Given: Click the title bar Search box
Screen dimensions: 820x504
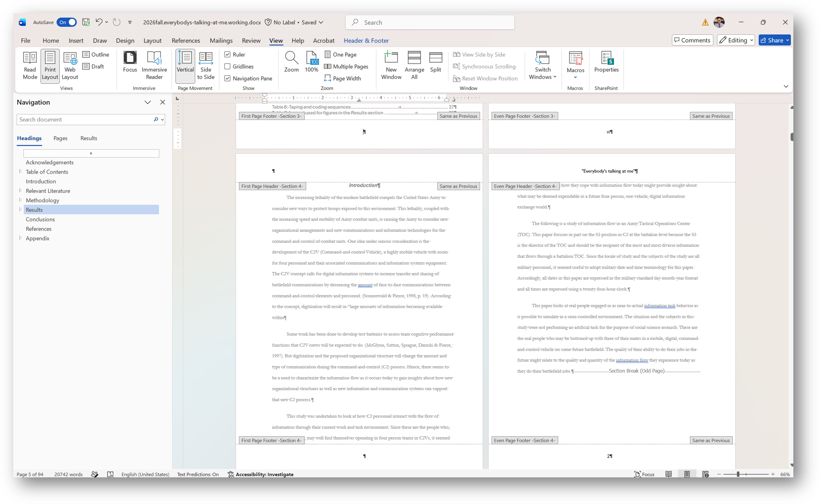Looking at the screenshot, I should click(x=430, y=22).
